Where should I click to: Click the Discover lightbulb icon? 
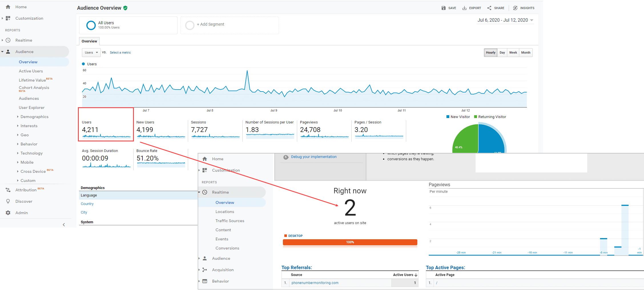8,201
